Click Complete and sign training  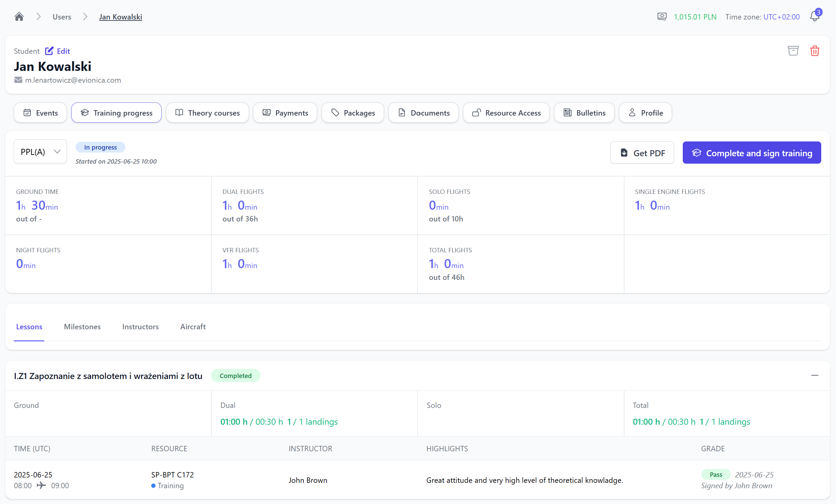752,153
